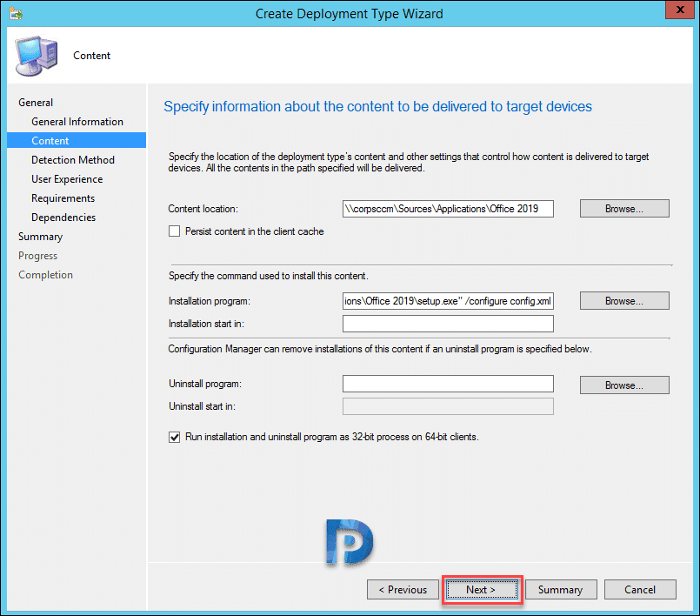
Task: Click into the Content location field
Action: (448, 209)
